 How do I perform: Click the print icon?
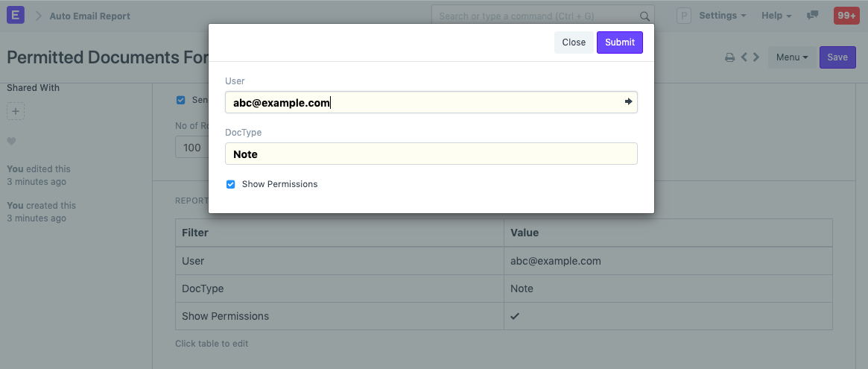pos(730,57)
